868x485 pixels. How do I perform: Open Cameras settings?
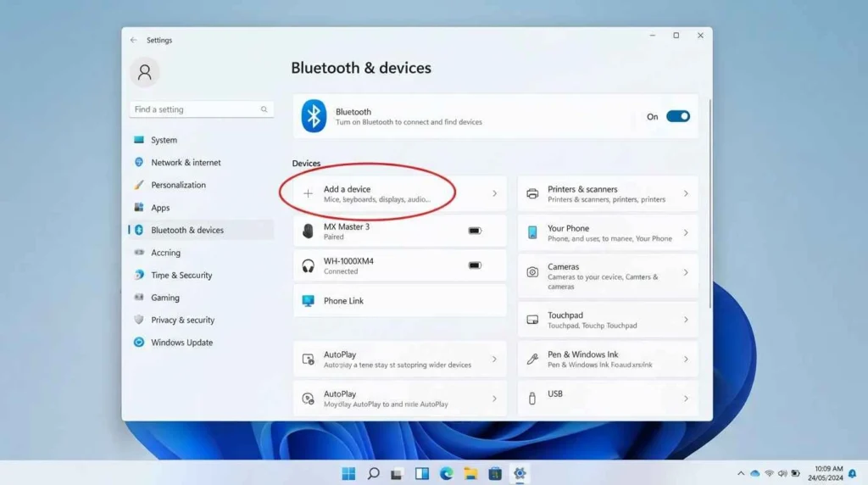coord(608,276)
